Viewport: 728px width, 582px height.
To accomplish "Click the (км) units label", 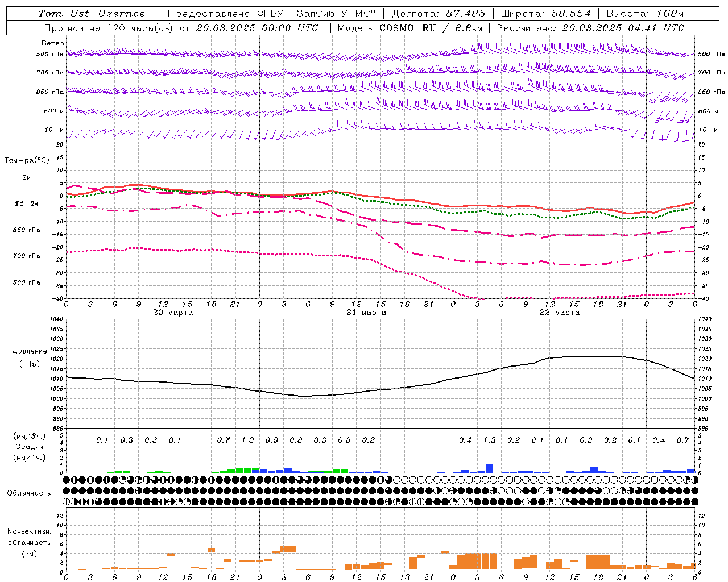I will click(29, 554).
